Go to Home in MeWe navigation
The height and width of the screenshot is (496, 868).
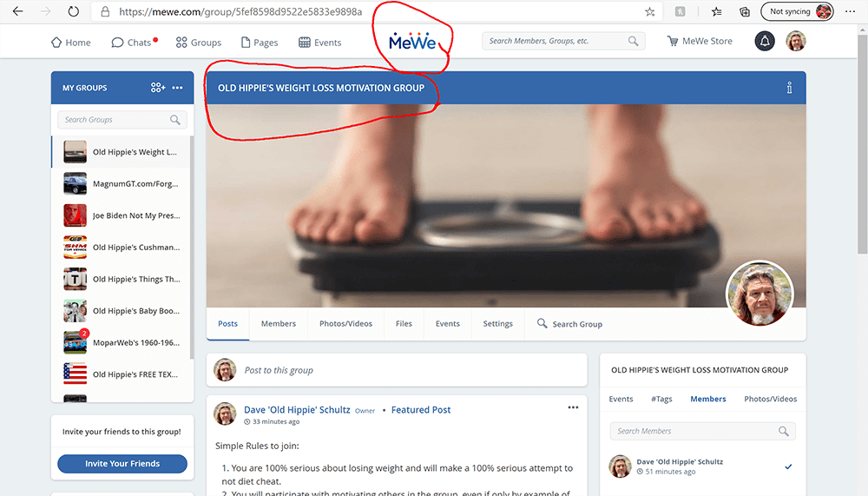[71, 42]
